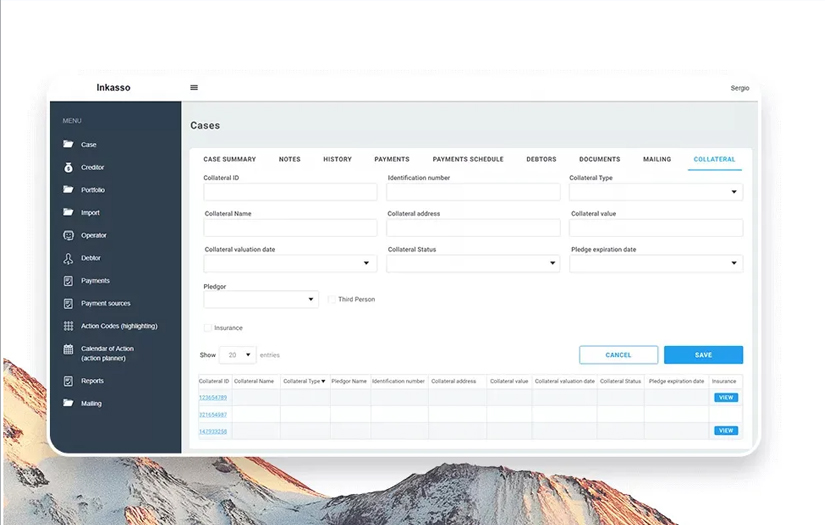Open the Documents tab
Viewport: 825px width, 525px height.
point(599,159)
